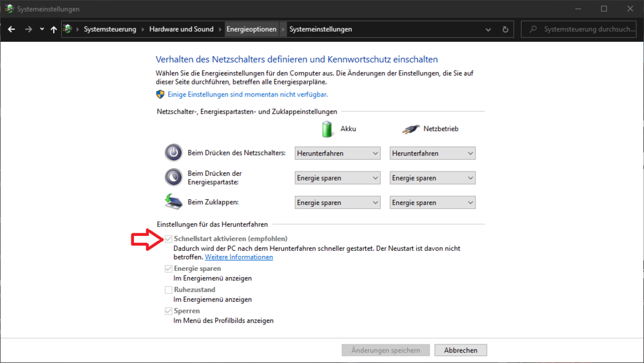Click the laptop lid close icon
644x363 pixels.
click(173, 202)
